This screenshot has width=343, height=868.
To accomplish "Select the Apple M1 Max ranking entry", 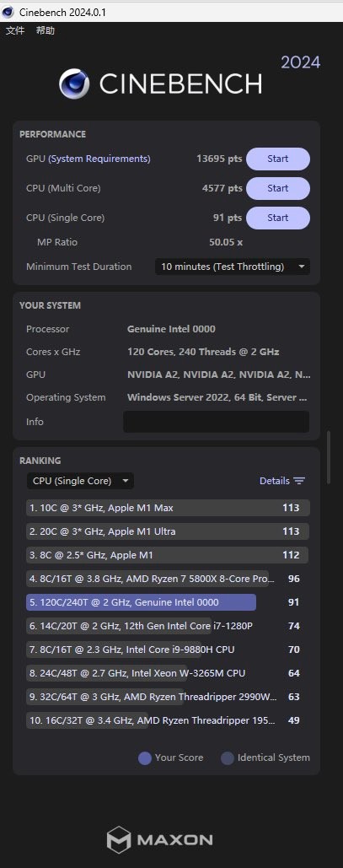I will tap(168, 508).
